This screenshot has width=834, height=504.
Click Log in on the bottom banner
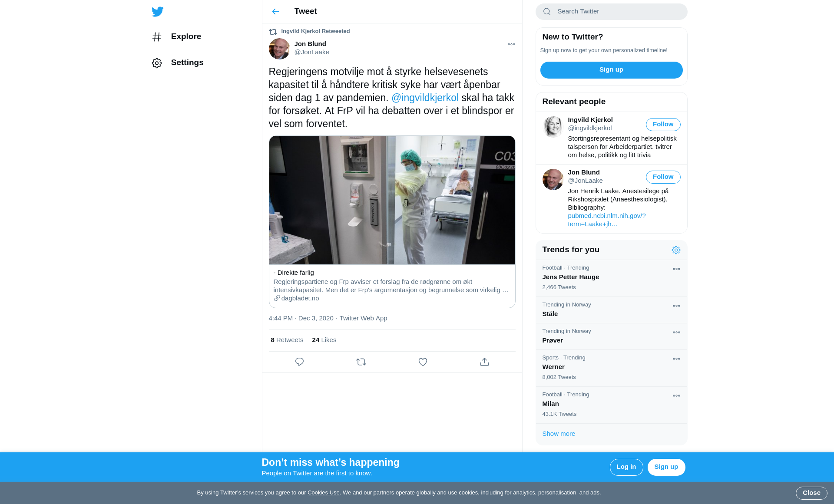(x=626, y=467)
